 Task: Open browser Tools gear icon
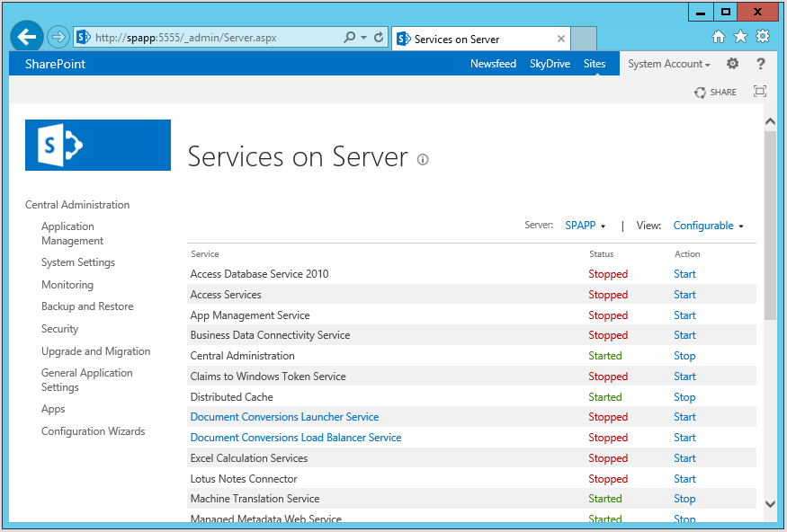pyautogui.click(x=763, y=36)
